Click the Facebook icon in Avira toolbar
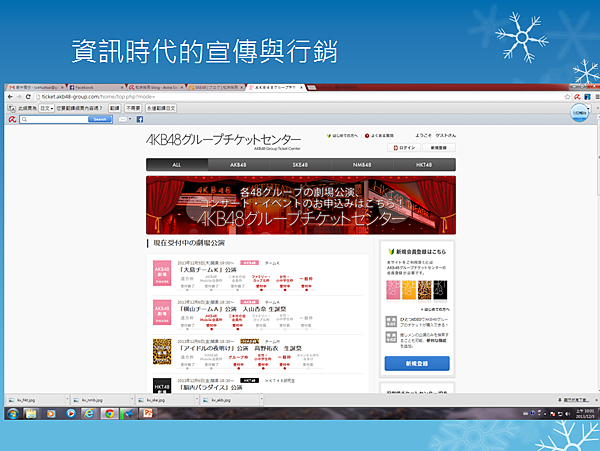This screenshot has height=451, width=600. [140, 119]
